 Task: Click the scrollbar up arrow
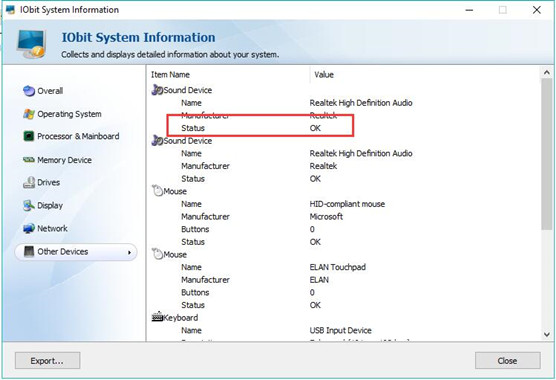coord(547,73)
